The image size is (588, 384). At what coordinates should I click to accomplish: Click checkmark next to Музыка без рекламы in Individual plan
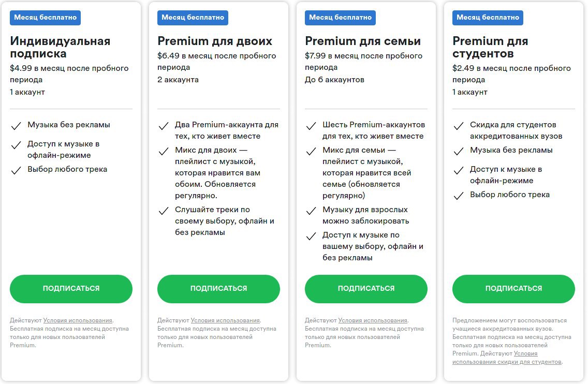[x=16, y=126]
